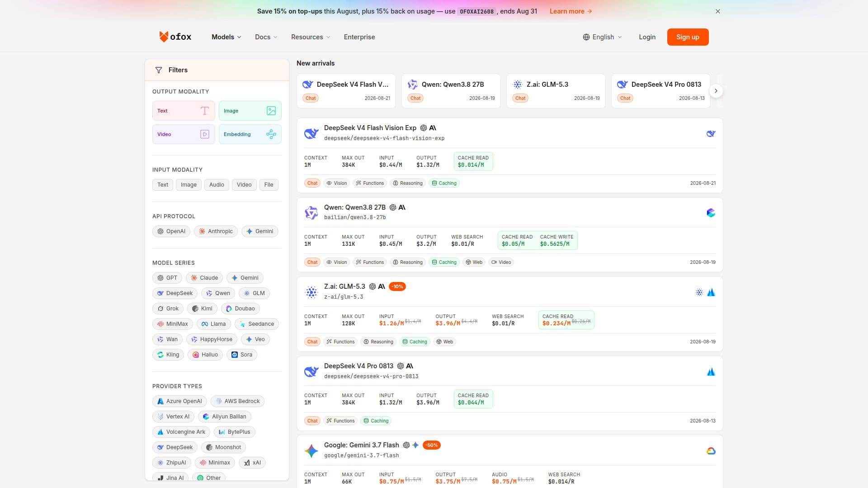Click the Azure provider icon on the DeepSeek V4 Pro 0813 row

point(711,372)
